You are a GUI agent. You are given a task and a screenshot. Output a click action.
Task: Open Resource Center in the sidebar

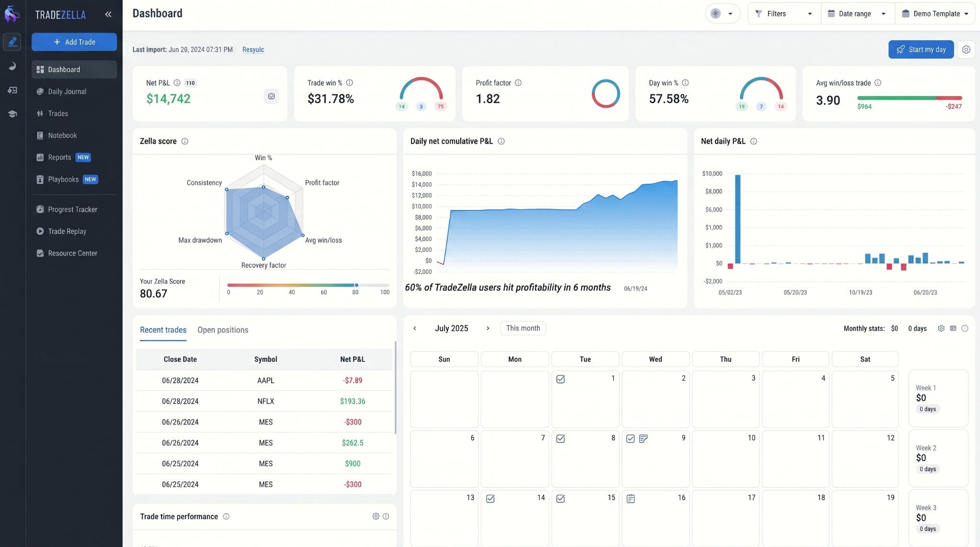click(74, 253)
